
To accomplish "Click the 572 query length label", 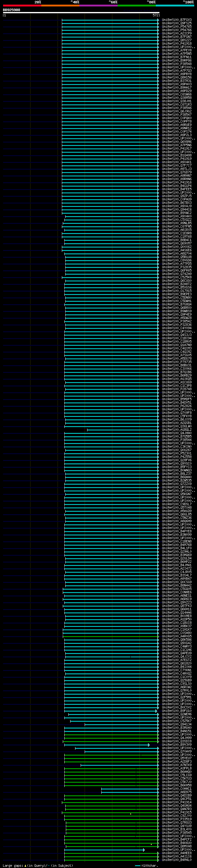I will coord(155,15).
